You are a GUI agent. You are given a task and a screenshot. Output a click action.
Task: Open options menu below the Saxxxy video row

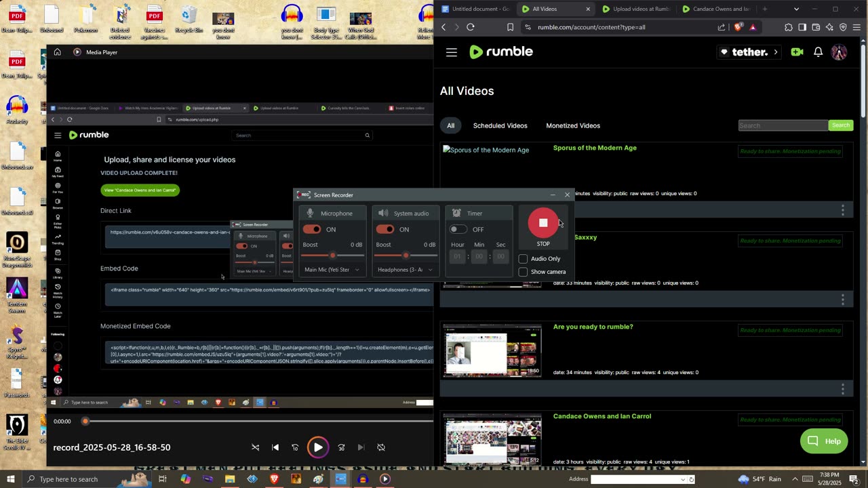point(843,300)
